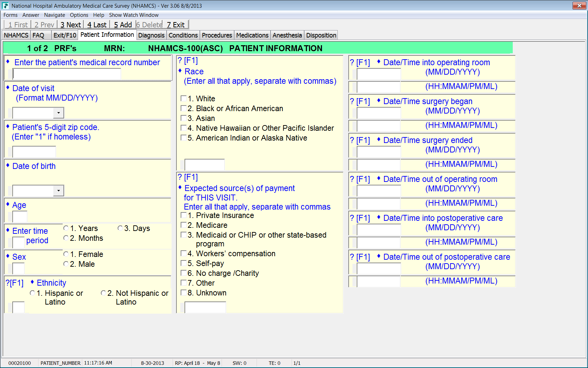The height and width of the screenshot is (368, 588).
Task: Choose Years as the age time period
Action: [x=66, y=228]
